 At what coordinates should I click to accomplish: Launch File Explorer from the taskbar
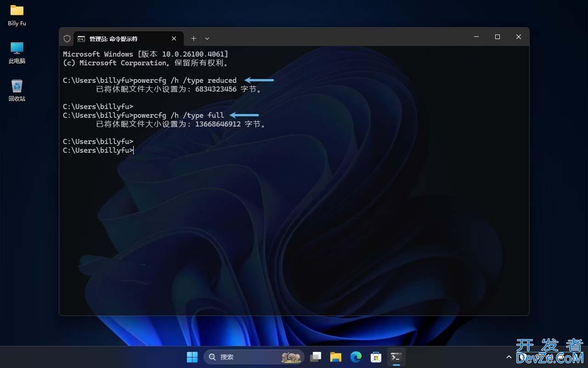point(336,357)
